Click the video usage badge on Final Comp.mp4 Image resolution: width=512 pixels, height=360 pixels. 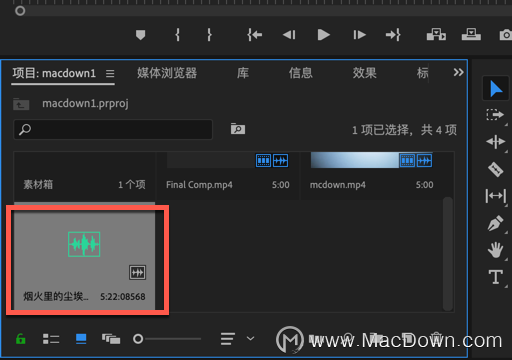tap(263, 161)
